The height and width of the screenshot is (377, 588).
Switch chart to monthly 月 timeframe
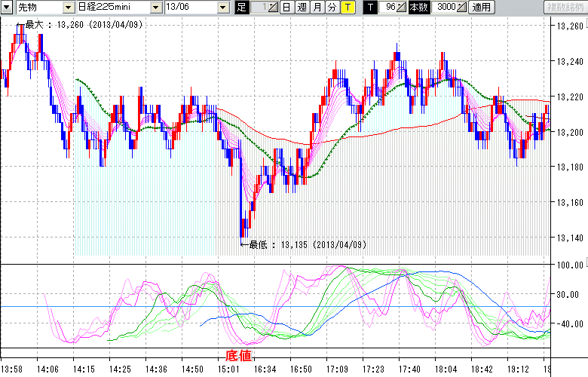click(317, 8)
